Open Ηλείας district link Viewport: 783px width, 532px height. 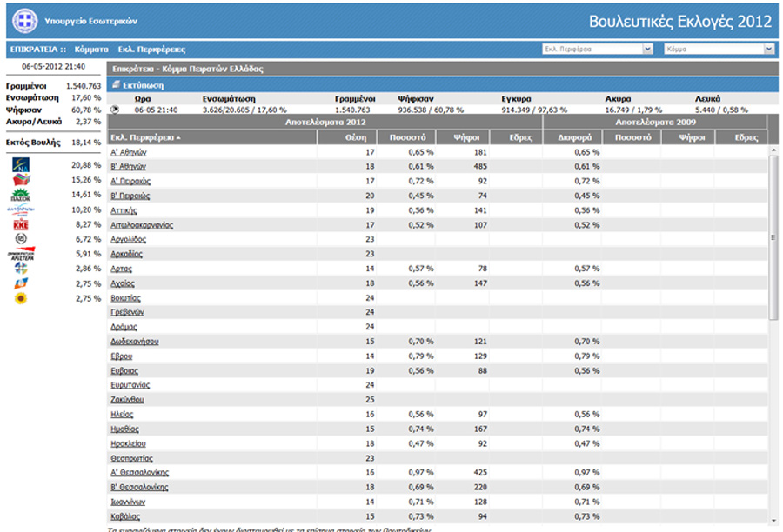122,415
